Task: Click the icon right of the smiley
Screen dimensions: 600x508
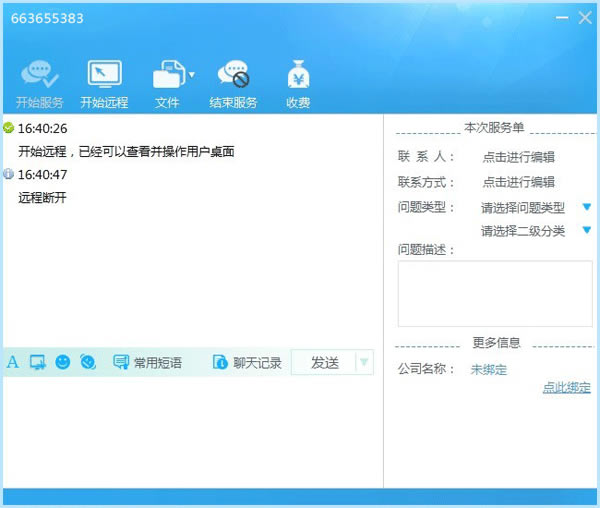Action: pos(88,362)
